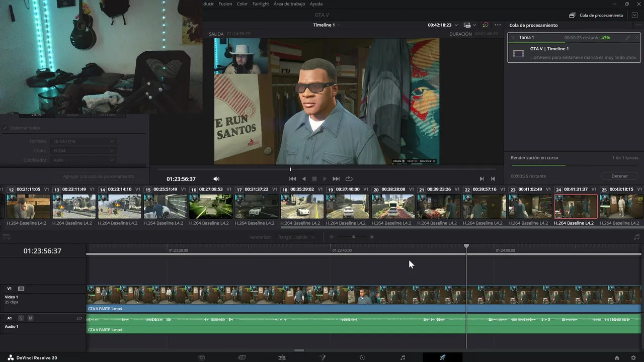Image resolution: width=644 pixels, height=362 pixels.
Task: Click the timeline playhead marker on the ruler
Action: pyautogui.click(x=466, y=246)
